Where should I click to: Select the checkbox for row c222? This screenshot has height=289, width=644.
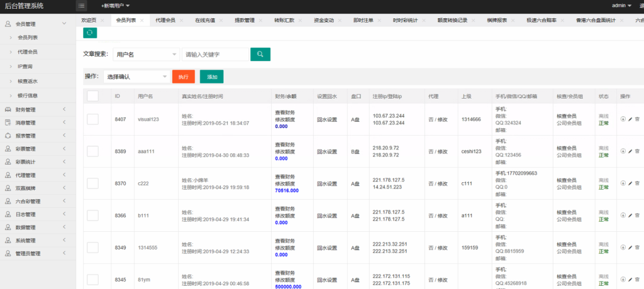92,183
